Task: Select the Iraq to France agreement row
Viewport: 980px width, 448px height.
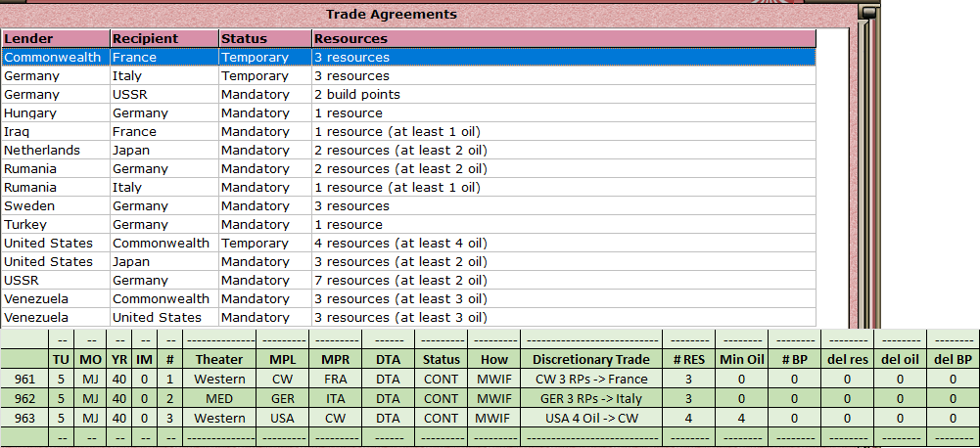Action: point(409,132)
